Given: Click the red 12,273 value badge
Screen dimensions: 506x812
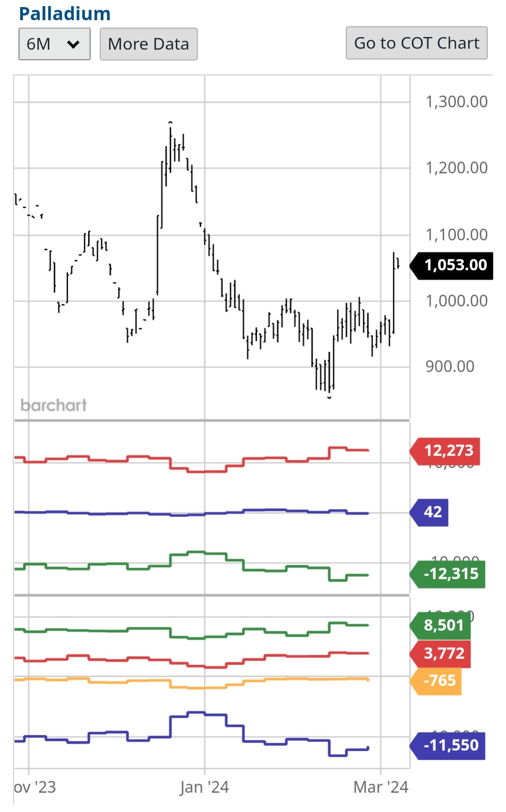Looking at the screenshot, I should (x=448, y=450).
